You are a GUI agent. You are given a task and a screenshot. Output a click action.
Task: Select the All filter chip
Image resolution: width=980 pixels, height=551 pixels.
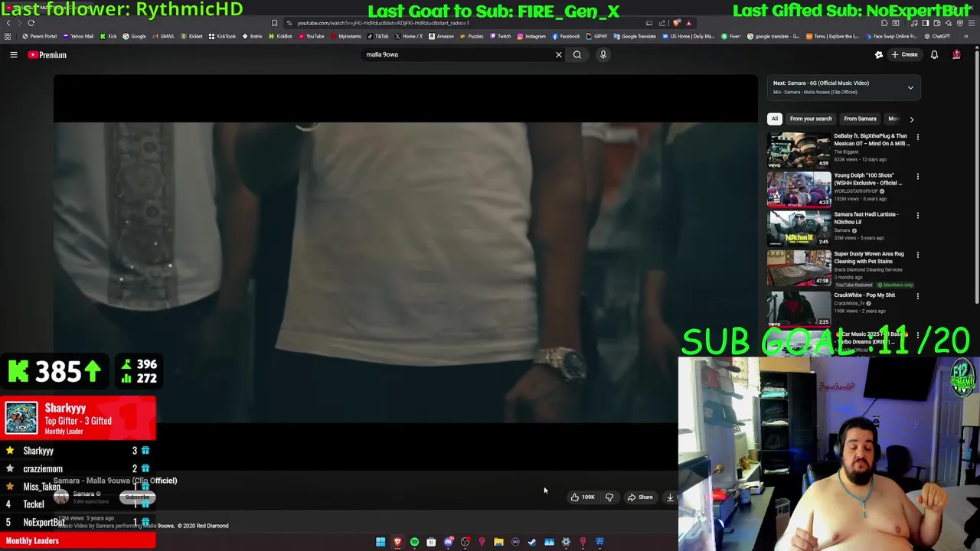pyautogui.click(x=774, y=119)
